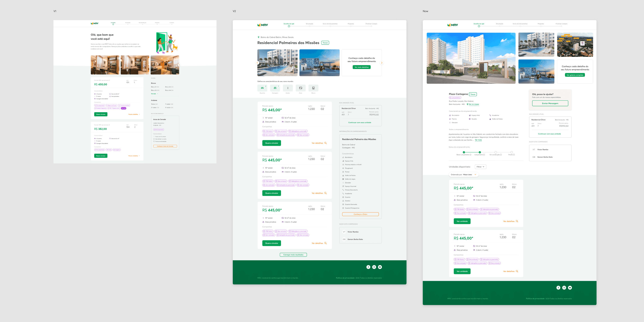Toggle the Bloco 01 filter in V1
This screenshot has width=644, height=322.
[155, 87]
